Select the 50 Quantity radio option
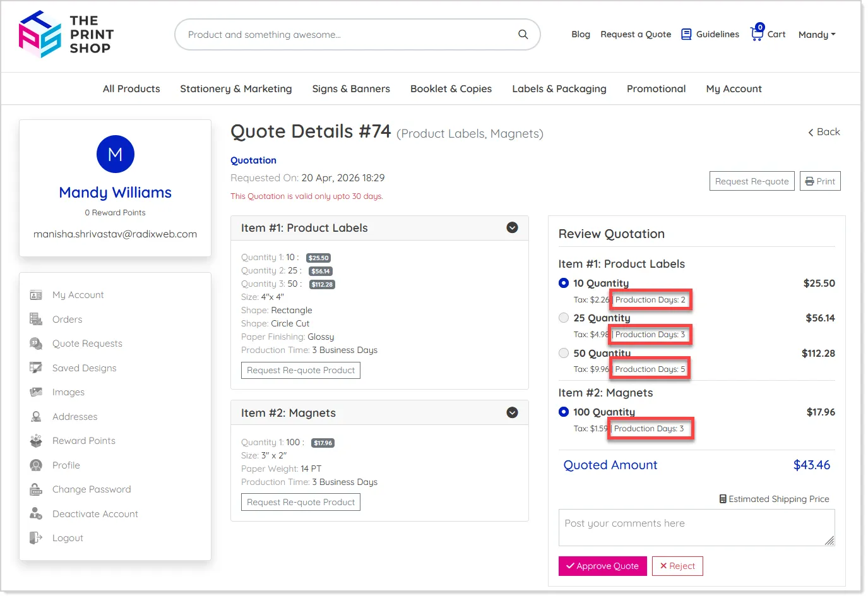 coord(564,353)
